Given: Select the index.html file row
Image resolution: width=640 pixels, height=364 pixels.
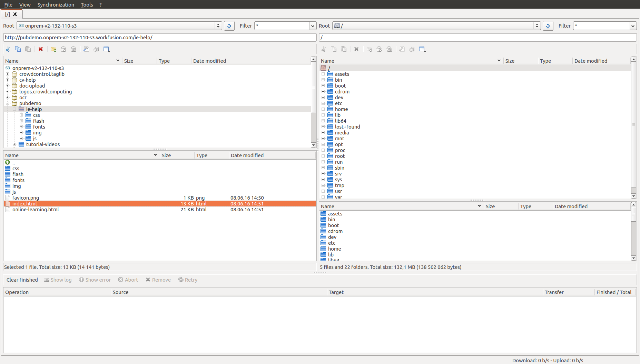Looking at the screenshot, I should click(160, 204).
